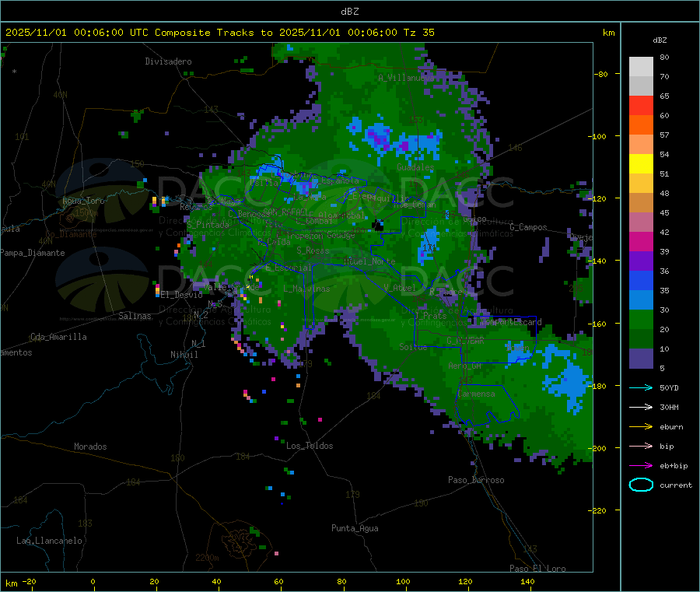Click the 'Punta_Agua' map label
This screenshot has height=592, width=700.
355,529
